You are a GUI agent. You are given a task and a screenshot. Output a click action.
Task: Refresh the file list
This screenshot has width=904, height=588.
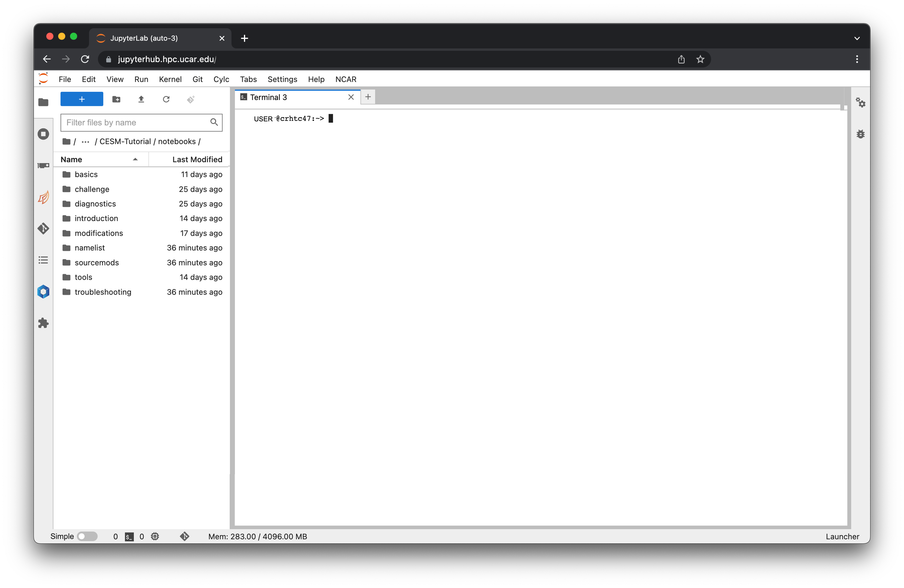[x=166, y=99]
